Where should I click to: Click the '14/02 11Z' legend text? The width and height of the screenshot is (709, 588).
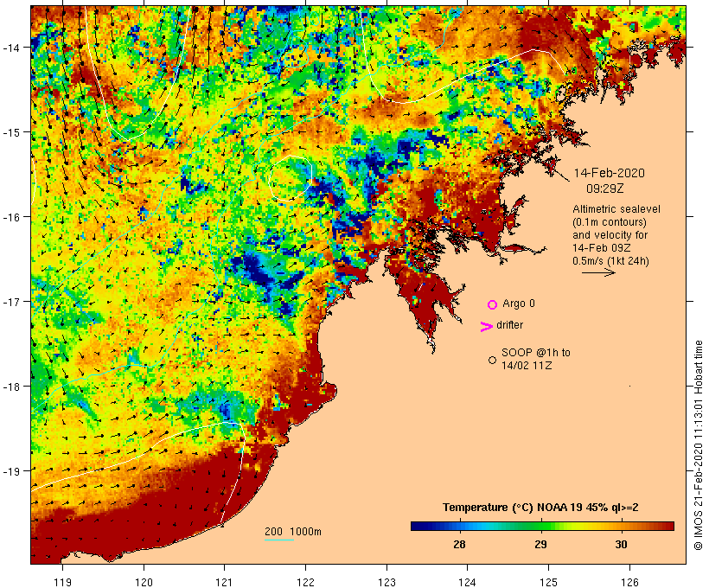(527, 366)
